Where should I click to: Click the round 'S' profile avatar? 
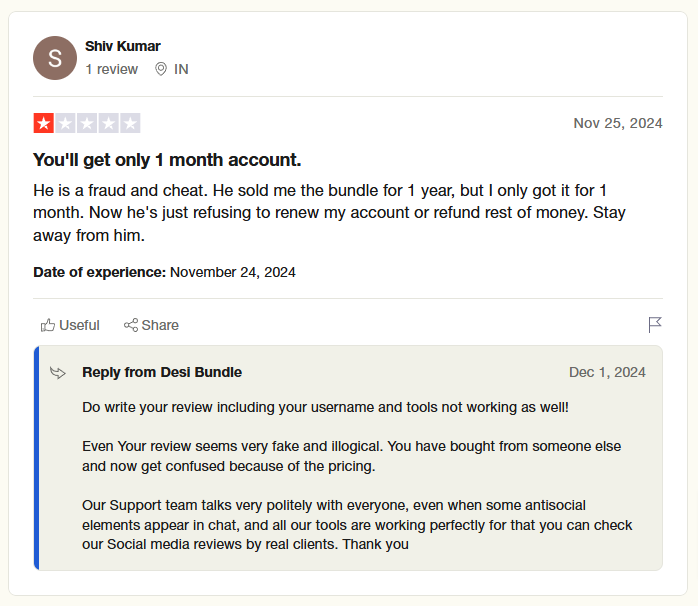coord(55,58)
